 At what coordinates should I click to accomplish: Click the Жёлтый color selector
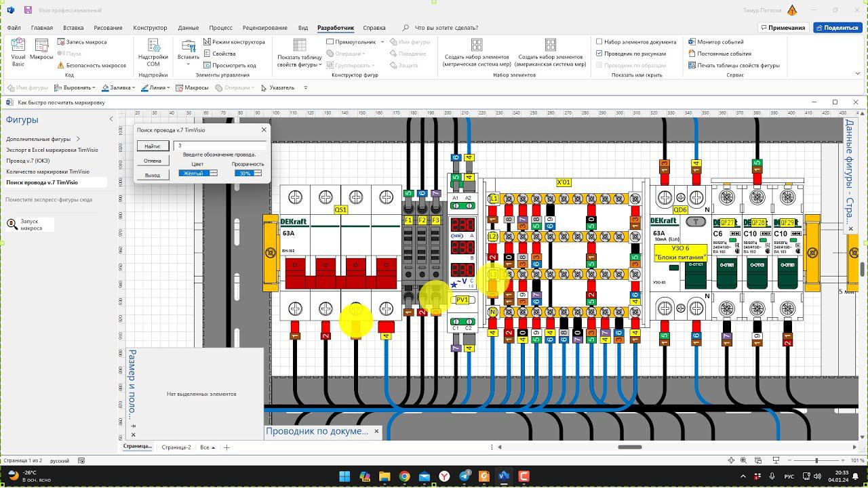click(197, 174)
